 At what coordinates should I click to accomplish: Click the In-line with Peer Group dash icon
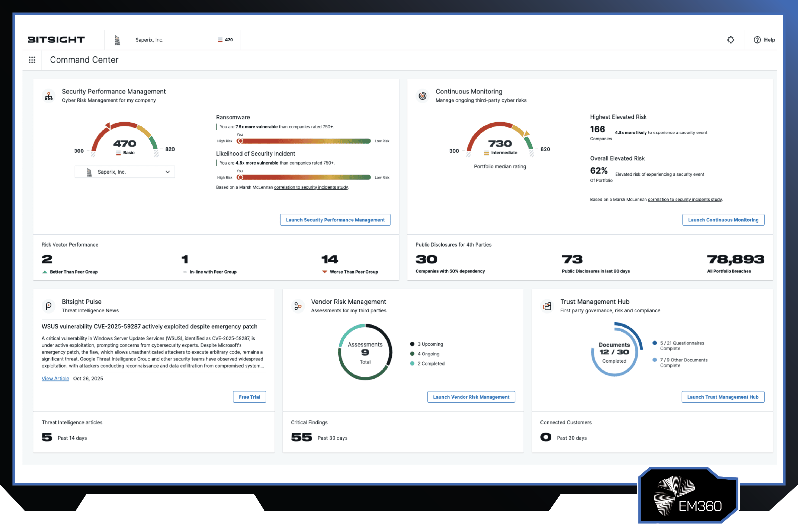point(185,272)
